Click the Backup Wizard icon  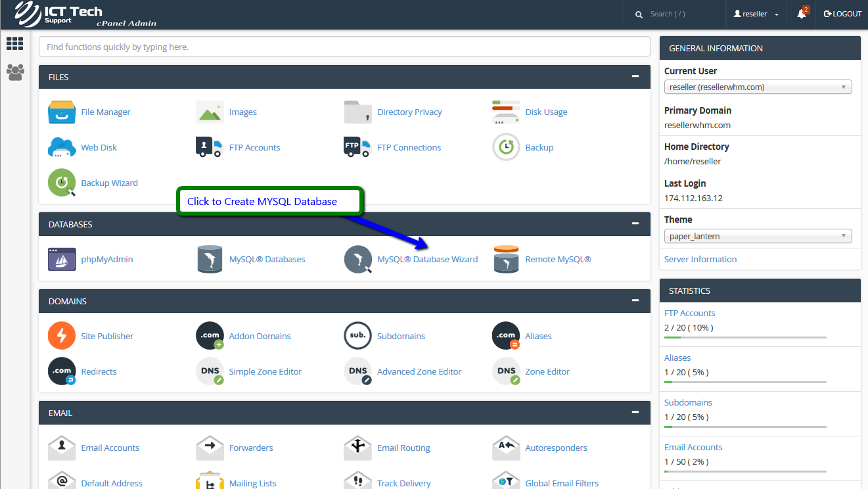62,183
